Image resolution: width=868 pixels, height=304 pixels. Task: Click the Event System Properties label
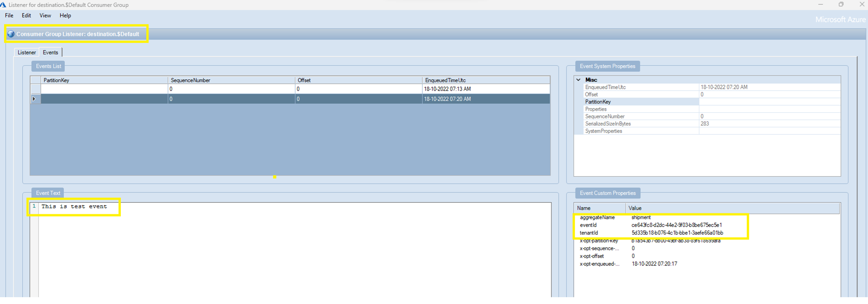[x=607, y=66]
